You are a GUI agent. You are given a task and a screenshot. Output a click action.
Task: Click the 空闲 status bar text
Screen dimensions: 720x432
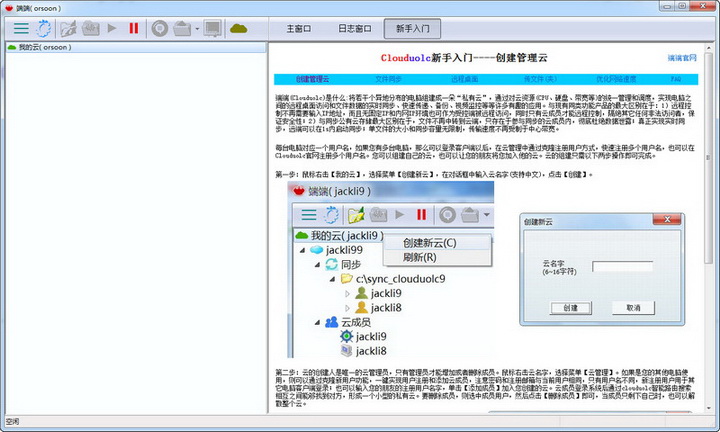click(x=12, y=421)
